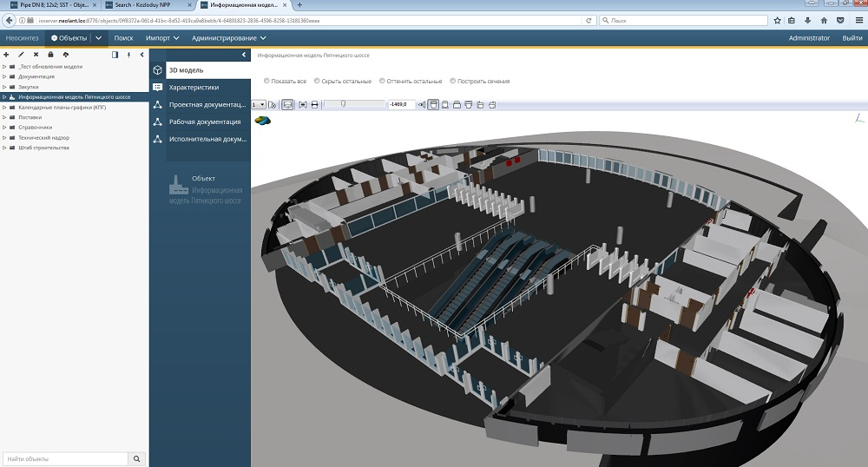
Task: Expand the Документация tree node
Action: pos(4,76)
